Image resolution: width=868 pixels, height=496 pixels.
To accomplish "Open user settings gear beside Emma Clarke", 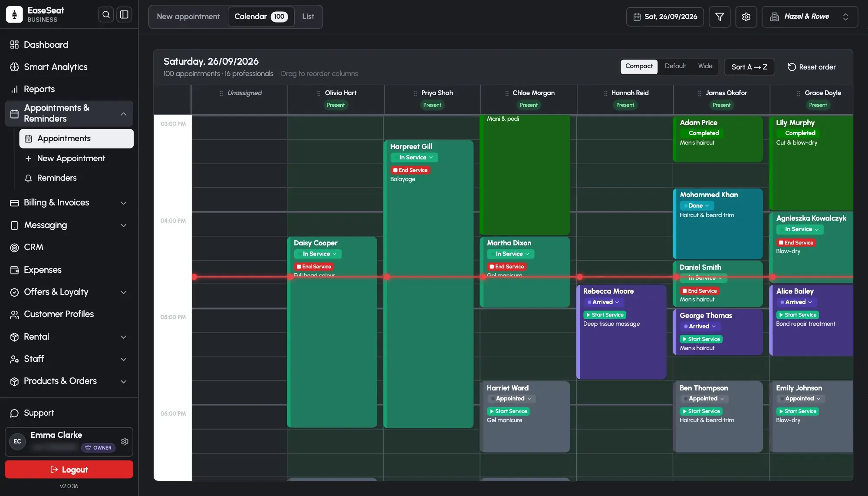I will [125, 441].
